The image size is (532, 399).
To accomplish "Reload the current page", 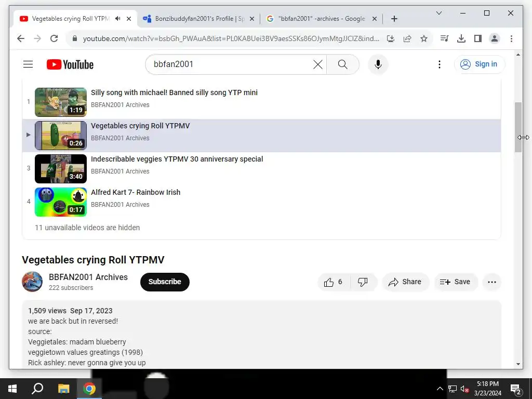I will pos(54,38).
